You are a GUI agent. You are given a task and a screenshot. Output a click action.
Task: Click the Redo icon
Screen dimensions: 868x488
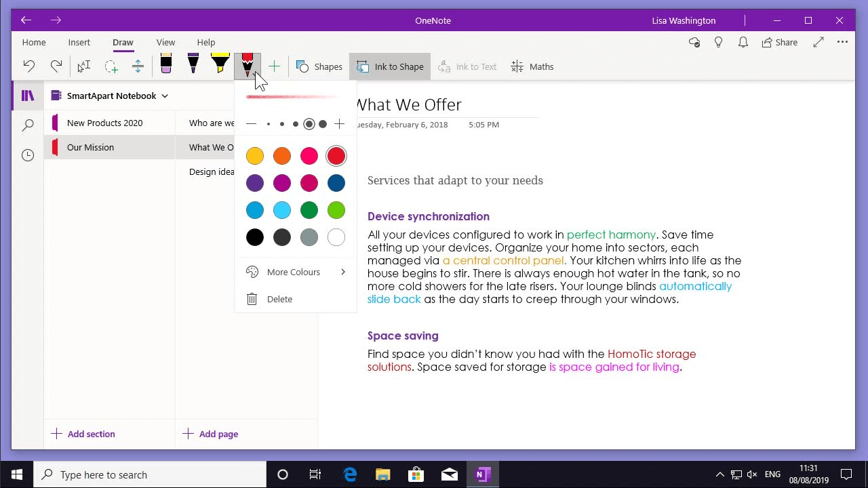(56, 66)
